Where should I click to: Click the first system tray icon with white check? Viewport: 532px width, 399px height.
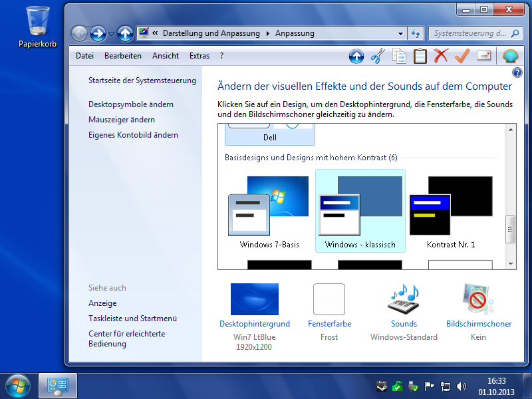pyautogui.click(x=382, y=386)
